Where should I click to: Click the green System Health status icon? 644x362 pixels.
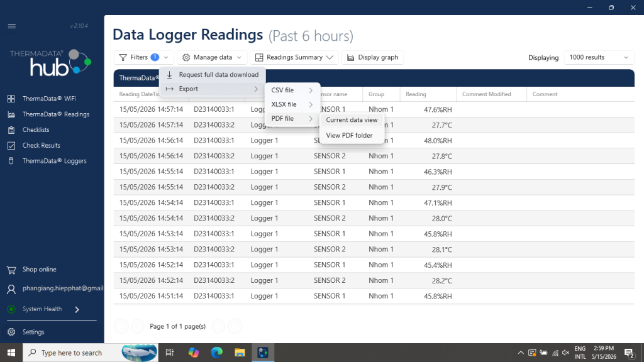(x=11, y=309)
